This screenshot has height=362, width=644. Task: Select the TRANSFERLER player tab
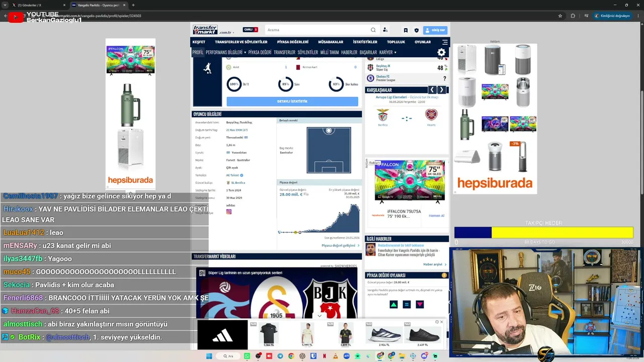point(284,52)
